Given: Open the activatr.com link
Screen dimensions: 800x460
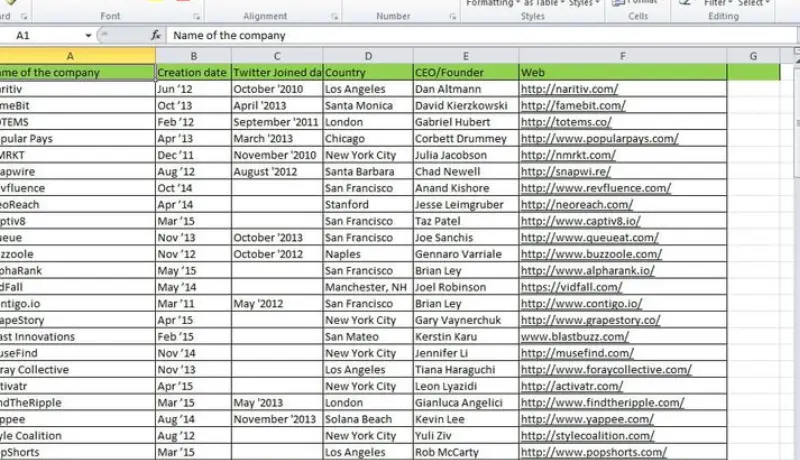Looking at the screenshot, I should coord(572,386).
